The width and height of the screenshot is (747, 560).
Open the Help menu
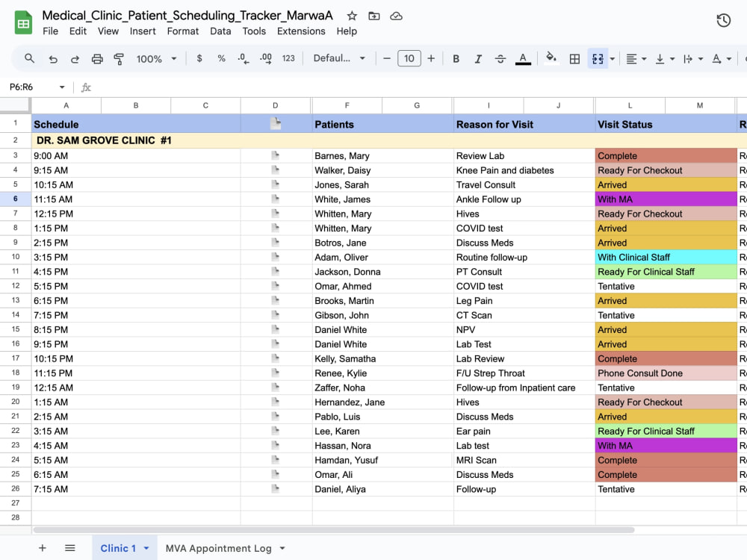point(347,31)
